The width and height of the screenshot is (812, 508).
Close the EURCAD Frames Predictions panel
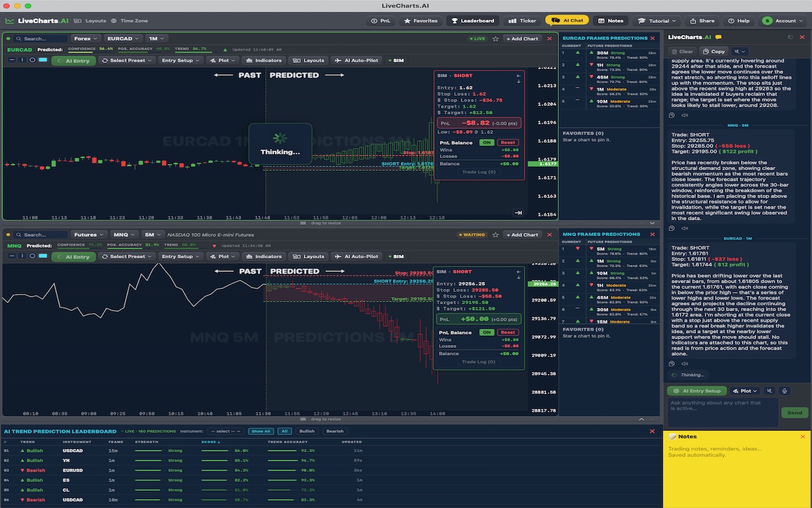653,39
